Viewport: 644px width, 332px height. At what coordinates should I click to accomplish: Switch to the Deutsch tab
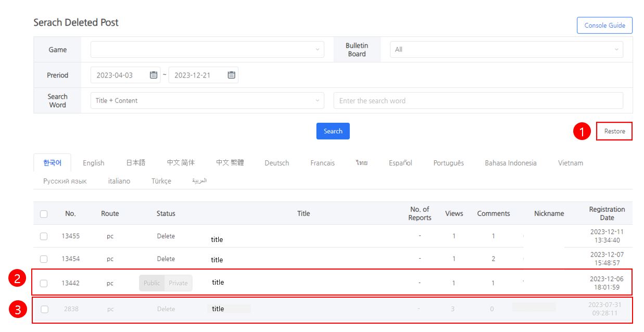click(276, 162)
